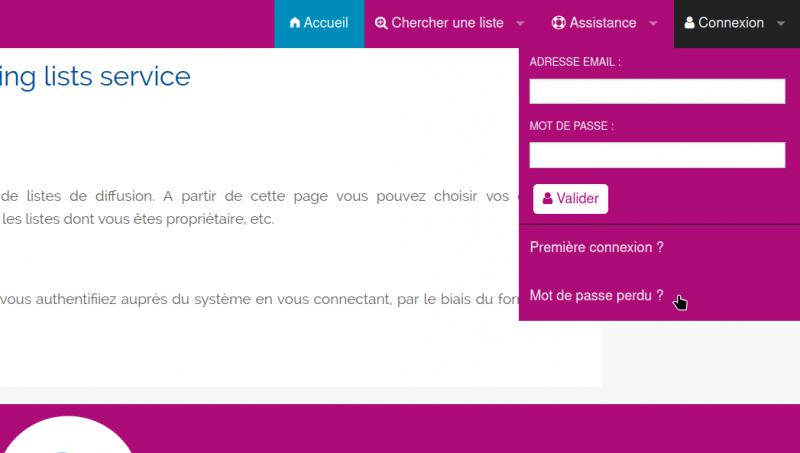This screenshot has width=800, height=453.
Task: Open the Mot de passe perdu ? link
Action: (597, 295)
